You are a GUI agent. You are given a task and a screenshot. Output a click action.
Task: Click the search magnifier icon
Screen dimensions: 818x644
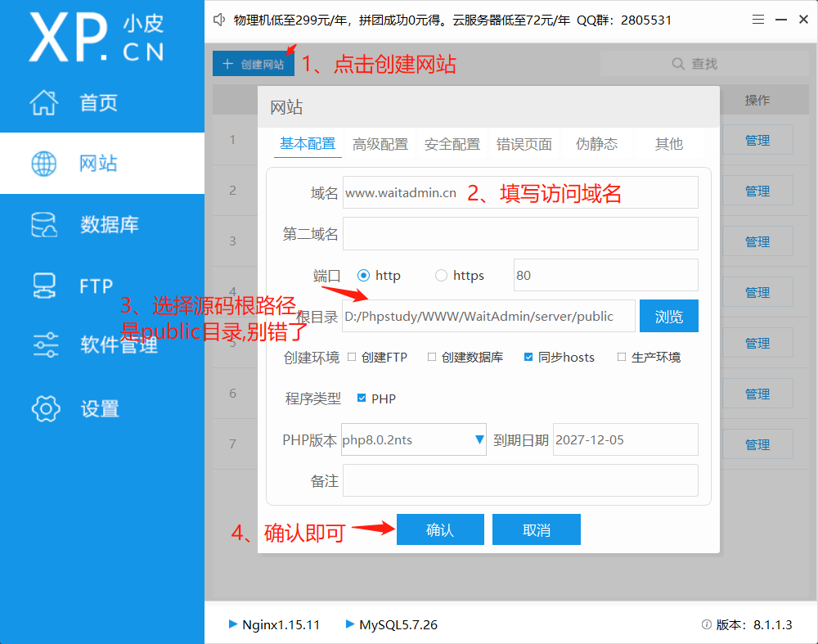point(678,64)
